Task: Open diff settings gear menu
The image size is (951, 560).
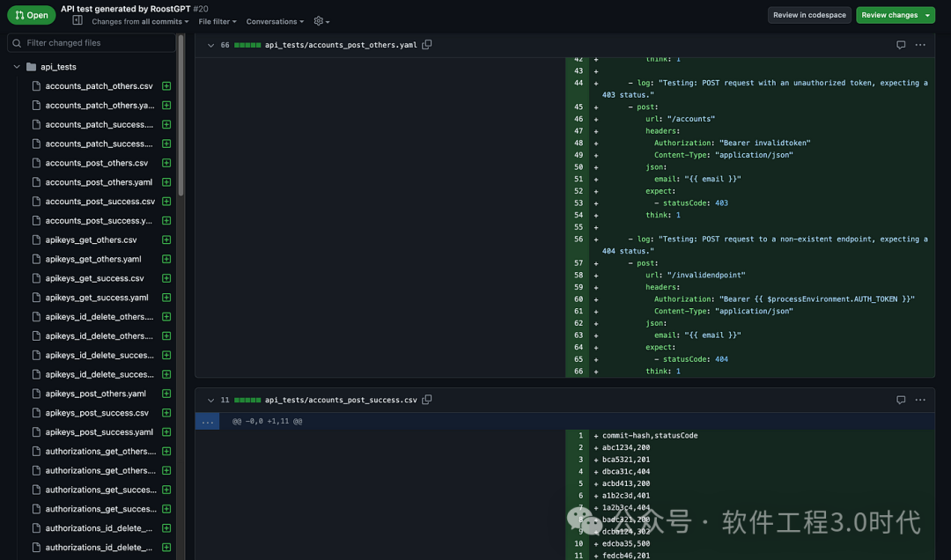Action: point(321,21)
